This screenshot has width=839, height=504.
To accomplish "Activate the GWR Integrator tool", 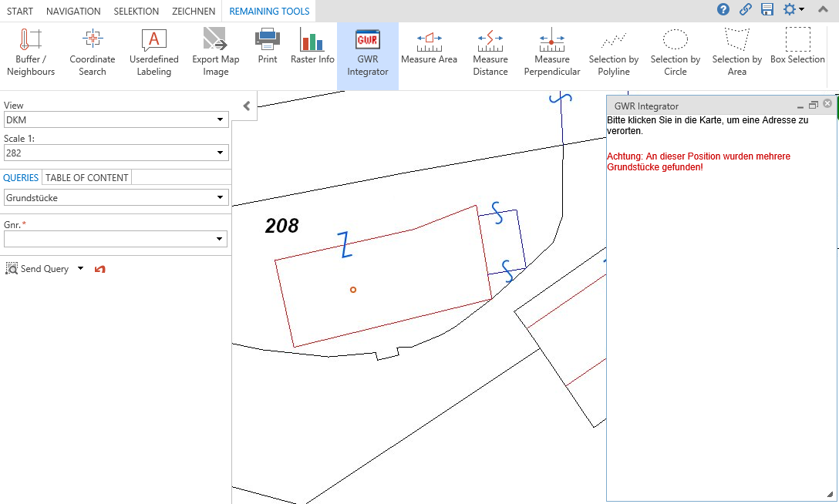I will (x=368, y=50).
